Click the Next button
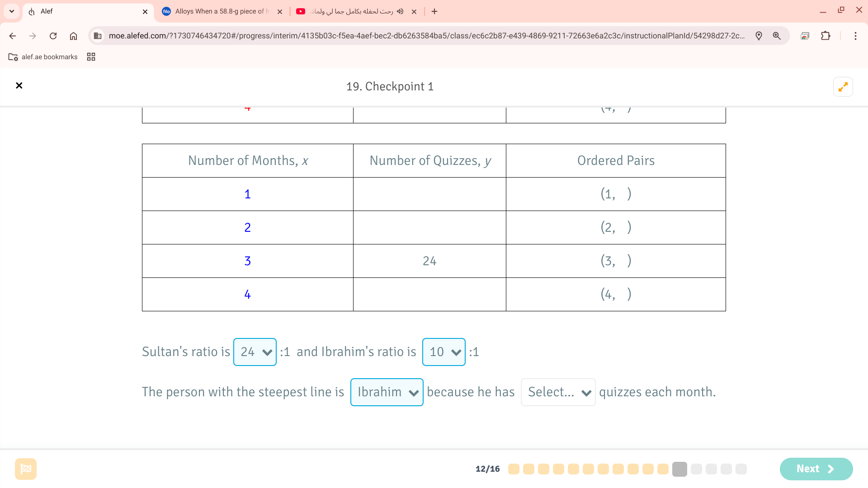 coord(816,469)
